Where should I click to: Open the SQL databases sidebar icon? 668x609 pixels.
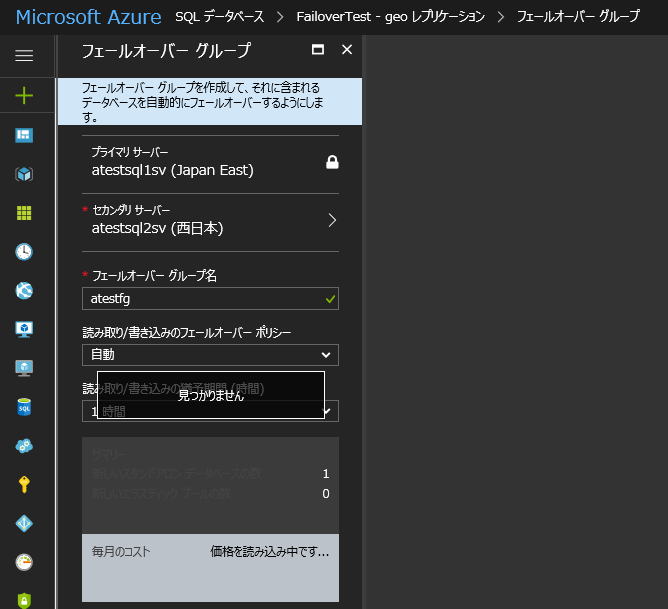[x=24, y=407]
